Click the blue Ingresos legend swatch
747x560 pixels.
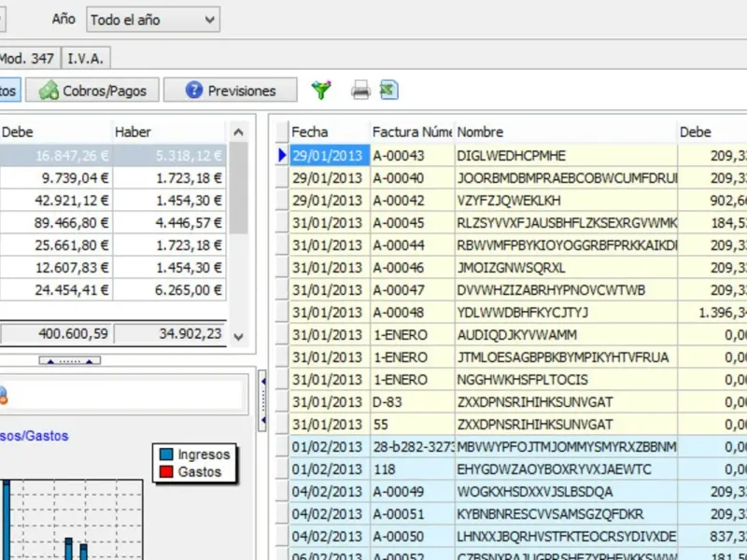(166, 454)
